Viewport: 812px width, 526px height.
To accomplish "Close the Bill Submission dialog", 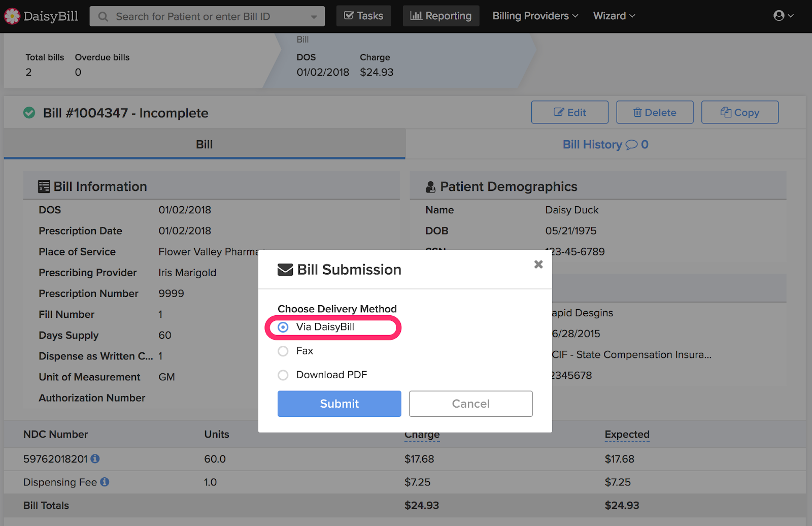I will click(x=538, y=264).
